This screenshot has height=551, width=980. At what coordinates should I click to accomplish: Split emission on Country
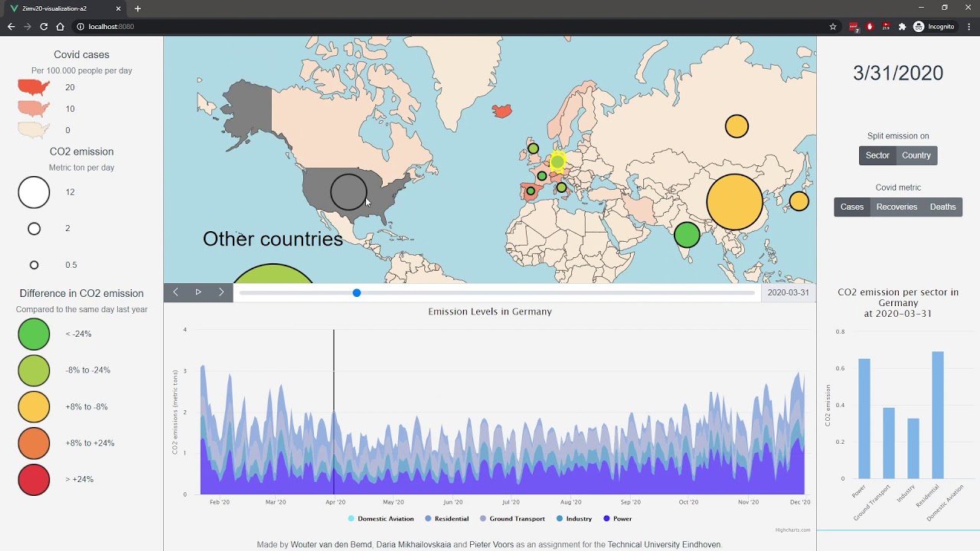916,155
